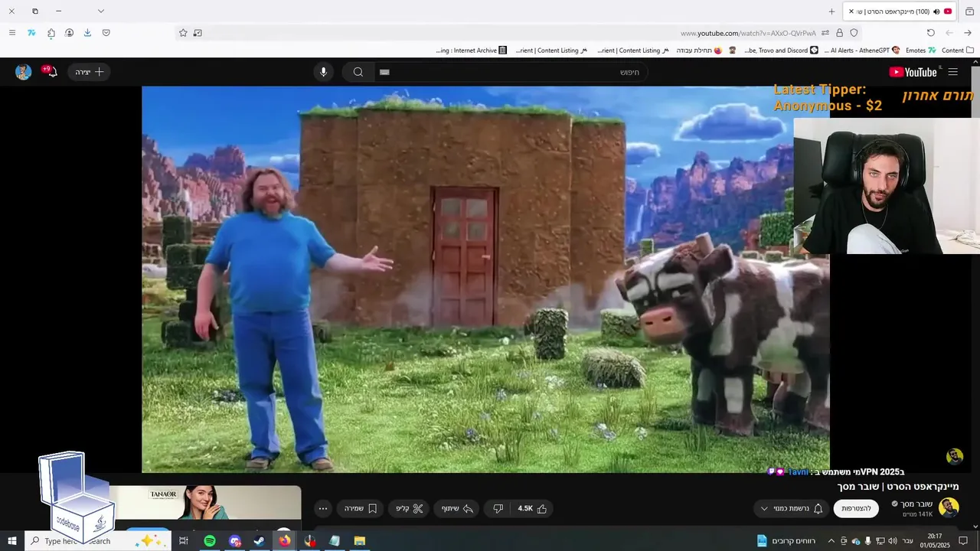Open the Content bookmarks folder

click(x=958, y=51)
